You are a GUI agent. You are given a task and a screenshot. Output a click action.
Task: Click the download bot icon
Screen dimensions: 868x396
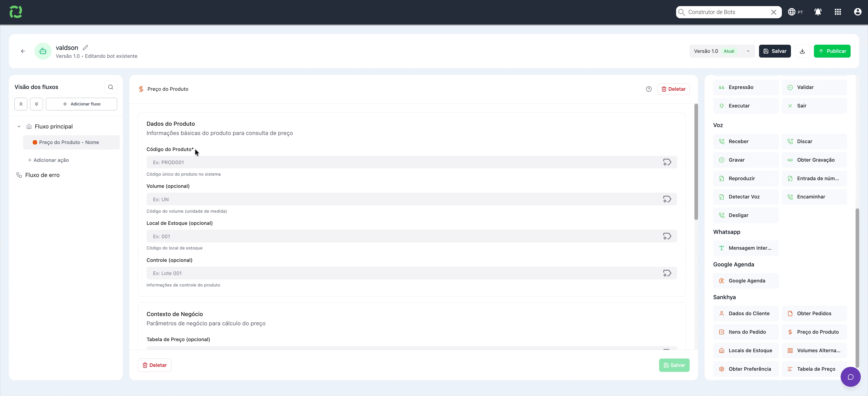pyautogui.click(x=802, y=51)
